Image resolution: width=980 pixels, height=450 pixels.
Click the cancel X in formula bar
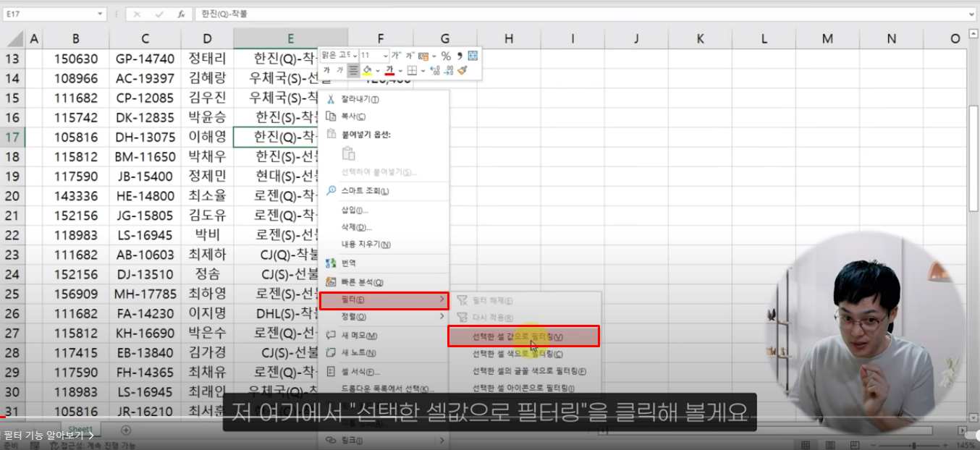click(138, 14)
